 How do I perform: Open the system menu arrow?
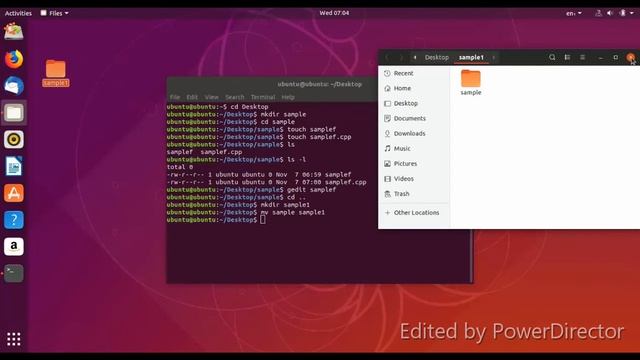[632, 13]
